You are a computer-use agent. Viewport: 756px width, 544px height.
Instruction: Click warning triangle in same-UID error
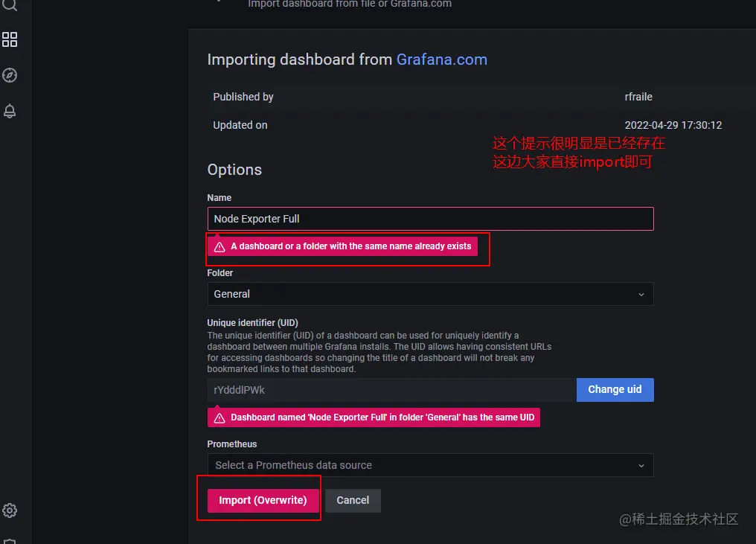[x=220, y=418]
